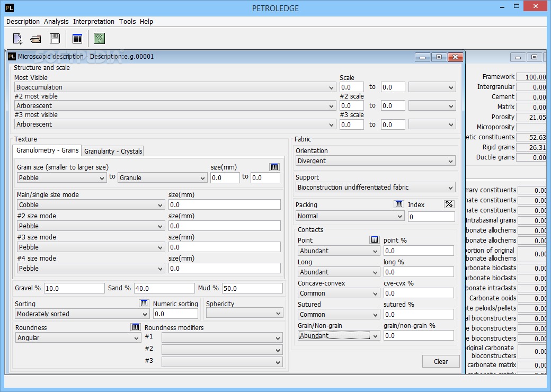
Task: Open the Analysis menu
Action: pos(56,21)
